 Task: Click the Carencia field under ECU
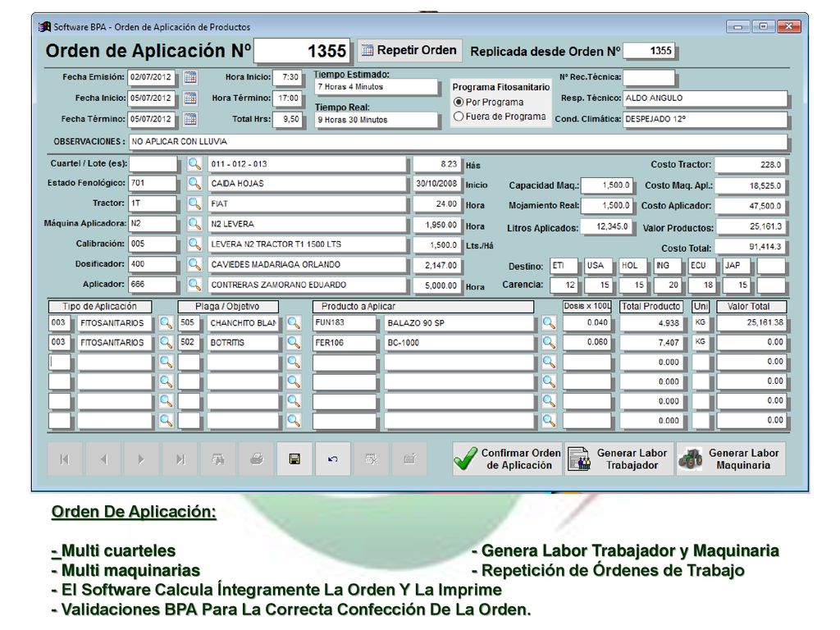702,285
